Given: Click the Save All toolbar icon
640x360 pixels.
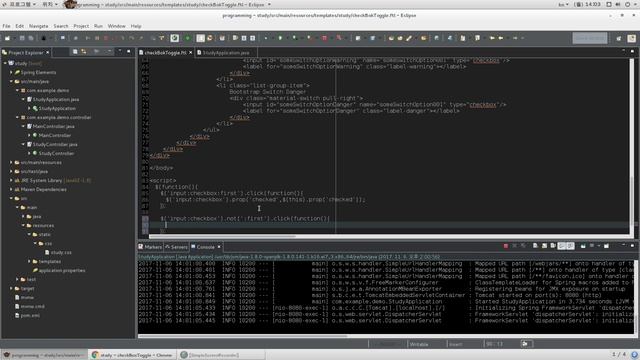Looking at the screenshot, I should coord(31,38).
